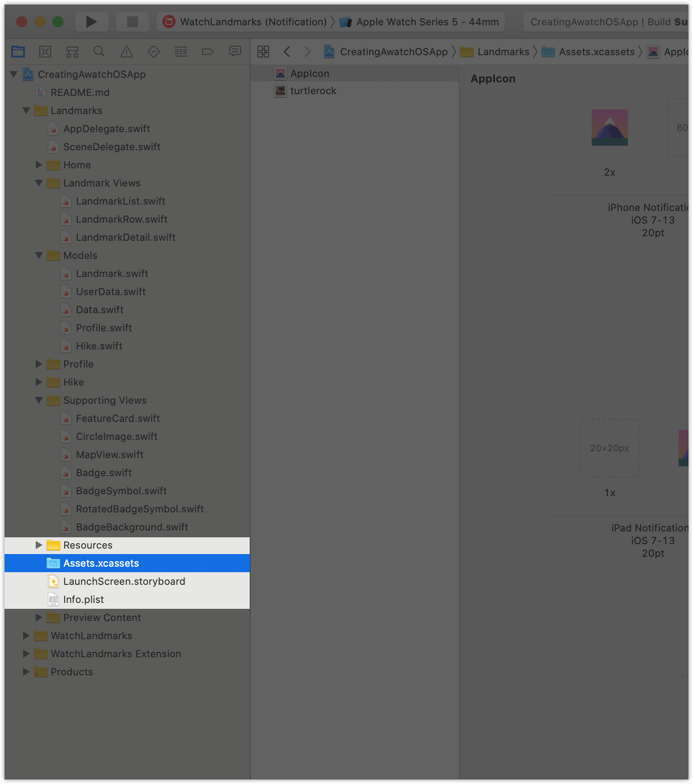Collapse the CreatingAwatchOSApp project root
Image resolution: width=693 pixels, height=784 pixels.
coord(14,74)
